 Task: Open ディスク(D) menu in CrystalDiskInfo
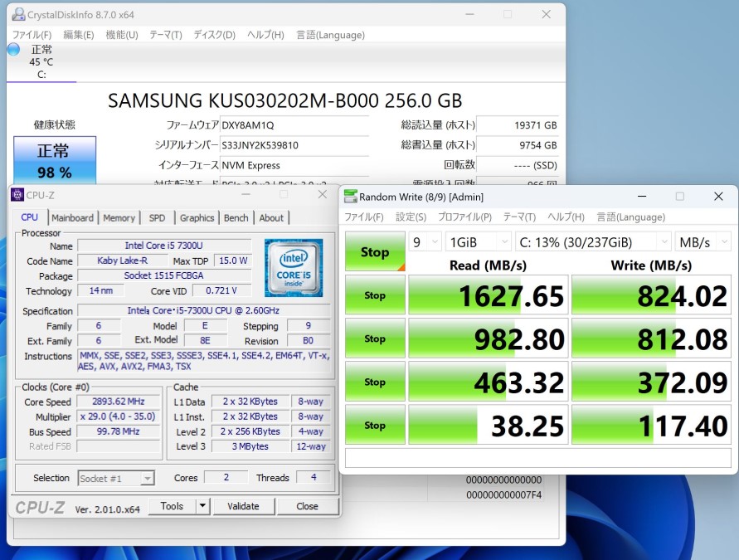(215, 35)
